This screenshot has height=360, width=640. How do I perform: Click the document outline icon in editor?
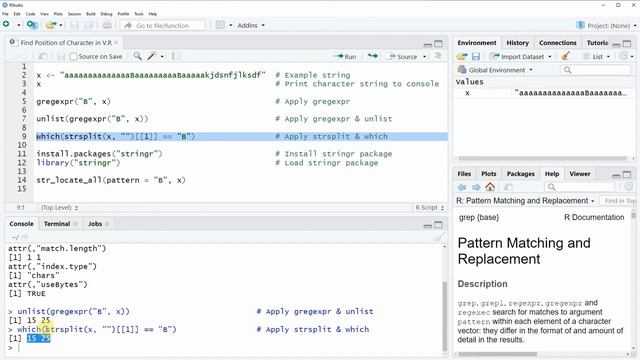[438, 56]
